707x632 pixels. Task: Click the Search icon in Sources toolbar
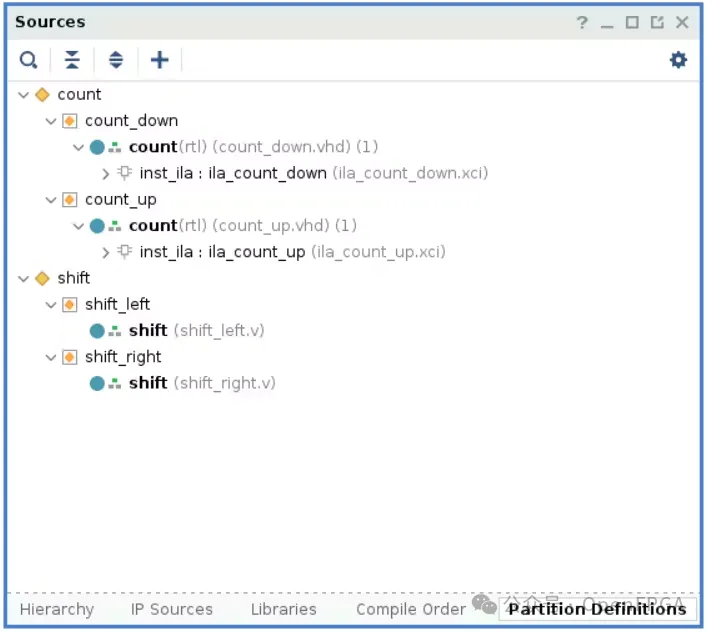tap(28, 60)
